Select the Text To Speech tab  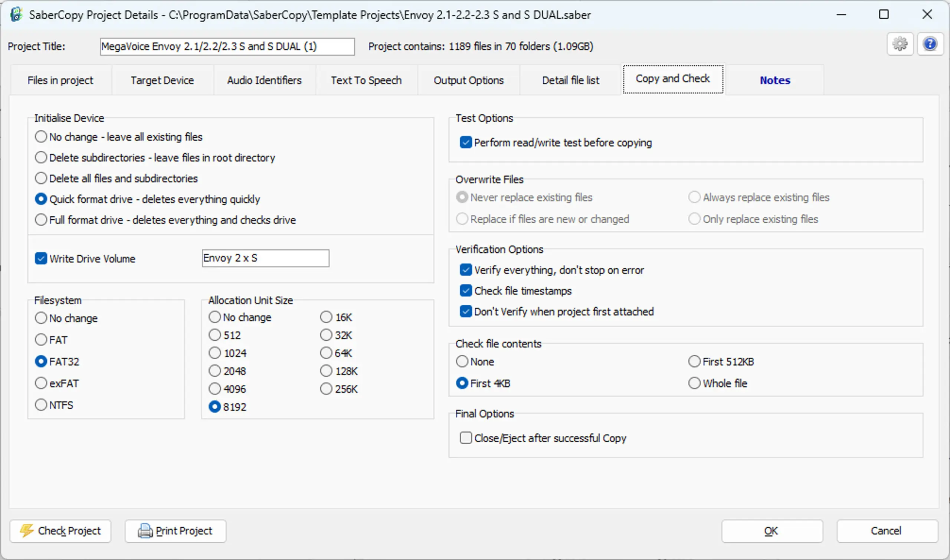pos(366,80)
